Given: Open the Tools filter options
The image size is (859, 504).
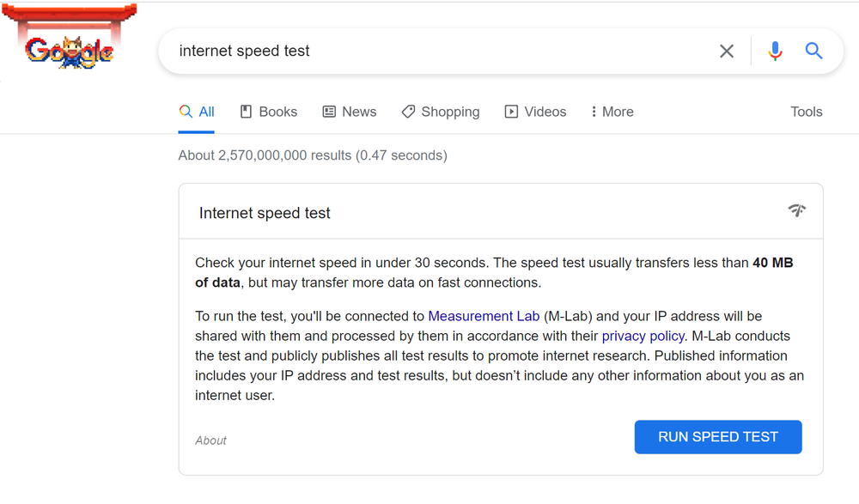Looking at the screenshot, I should (806, 112).
